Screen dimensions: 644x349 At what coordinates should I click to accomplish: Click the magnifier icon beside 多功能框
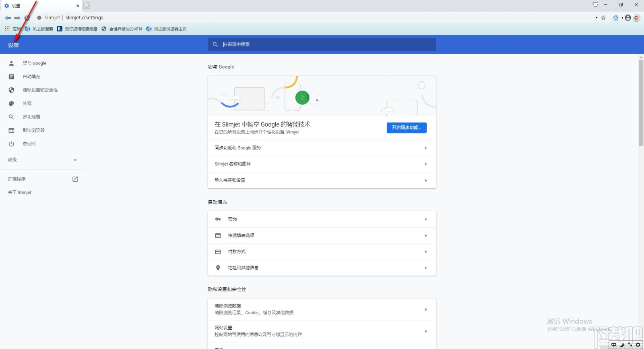[11, 117]
